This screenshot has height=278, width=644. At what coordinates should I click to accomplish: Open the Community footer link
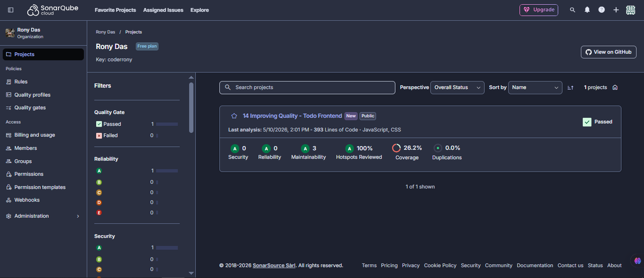point(498,265)
